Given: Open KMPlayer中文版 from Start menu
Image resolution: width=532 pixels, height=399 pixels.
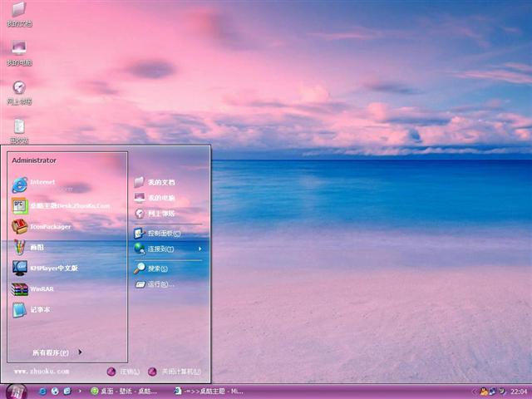Looking at the screenshot, I should pyautogui.click(x=67, y=268).
